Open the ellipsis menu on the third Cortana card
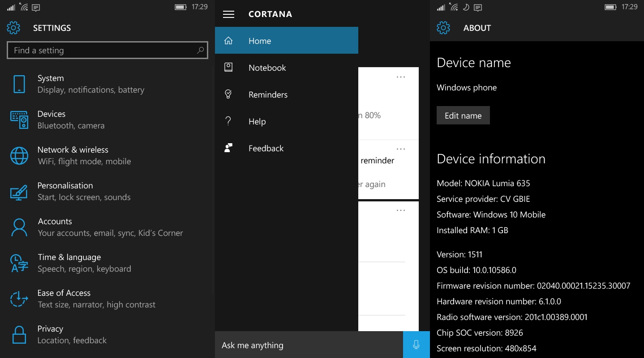This screenshot has width=644, height=358. (401, 210)
